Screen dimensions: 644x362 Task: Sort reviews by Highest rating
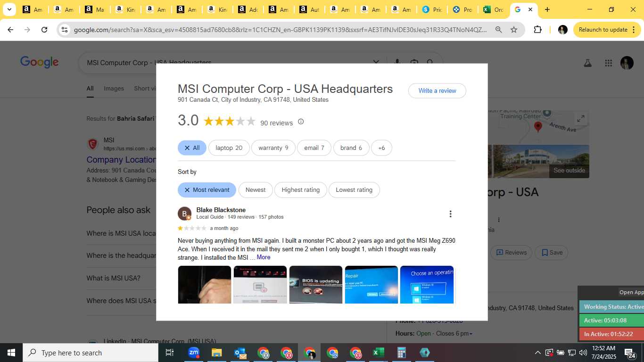pyautogui.click(x=300, y=189)
